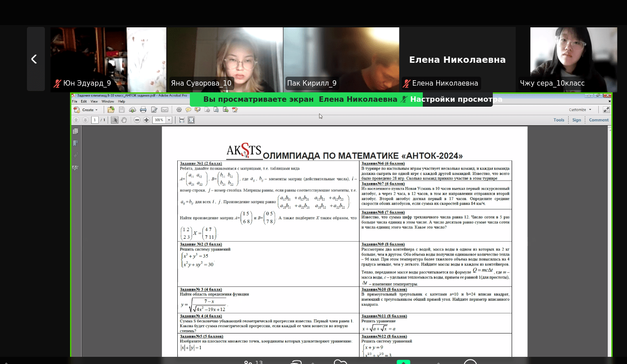Open the zoom percentage dropdown arrow

coord(169,120)
